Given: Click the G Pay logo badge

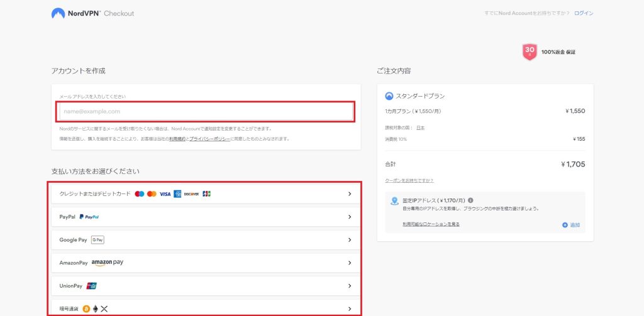Looking at the screenshot, I should click(x=97, y=239).
